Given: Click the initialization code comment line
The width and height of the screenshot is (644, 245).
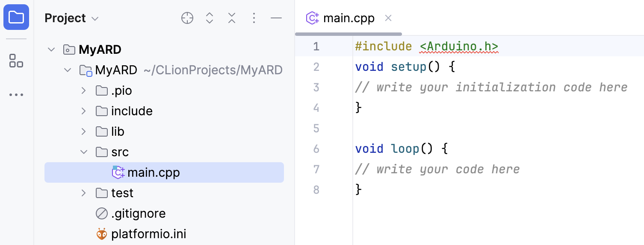Looking at the screenshot, I should [x=491, y=87].
